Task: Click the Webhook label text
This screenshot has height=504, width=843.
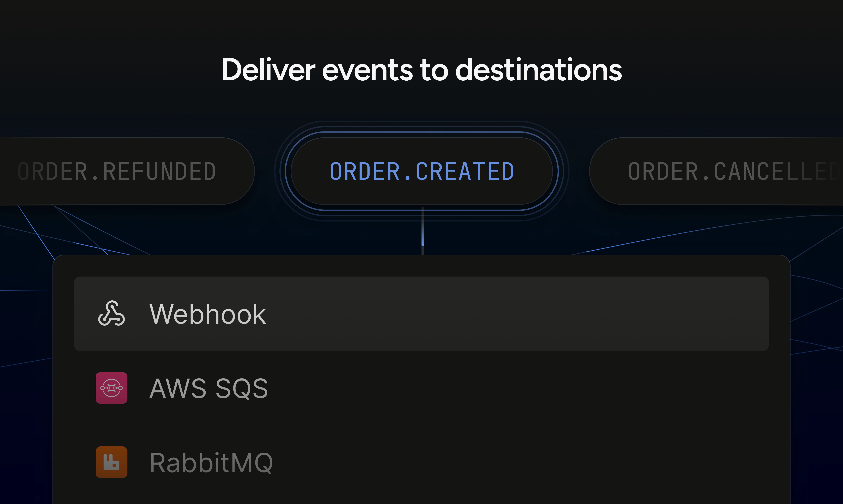Action: [208, 314]
